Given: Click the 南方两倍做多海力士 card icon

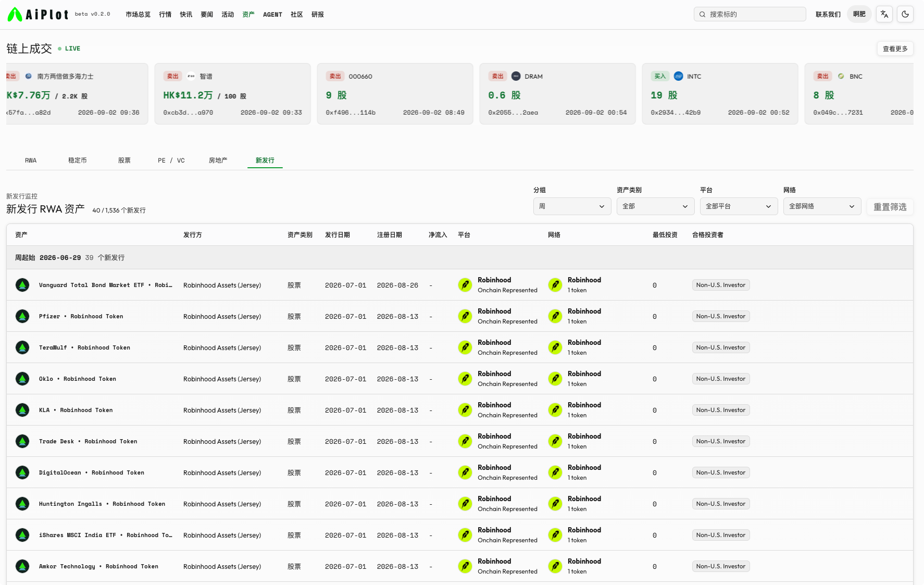Looking at the screenshot, I should pos(28,76).
